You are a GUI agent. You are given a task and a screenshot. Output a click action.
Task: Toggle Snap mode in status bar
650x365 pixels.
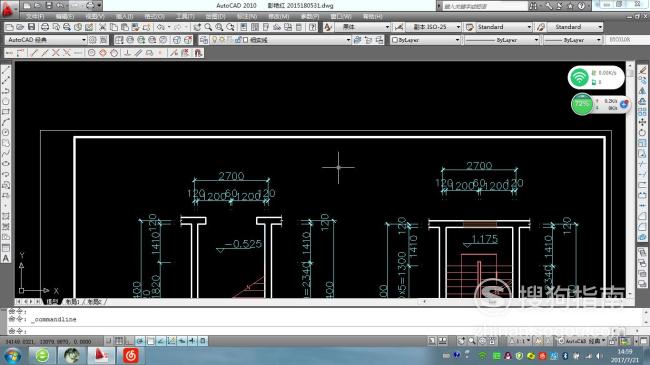pyautogui.click(x=108, y=341)
